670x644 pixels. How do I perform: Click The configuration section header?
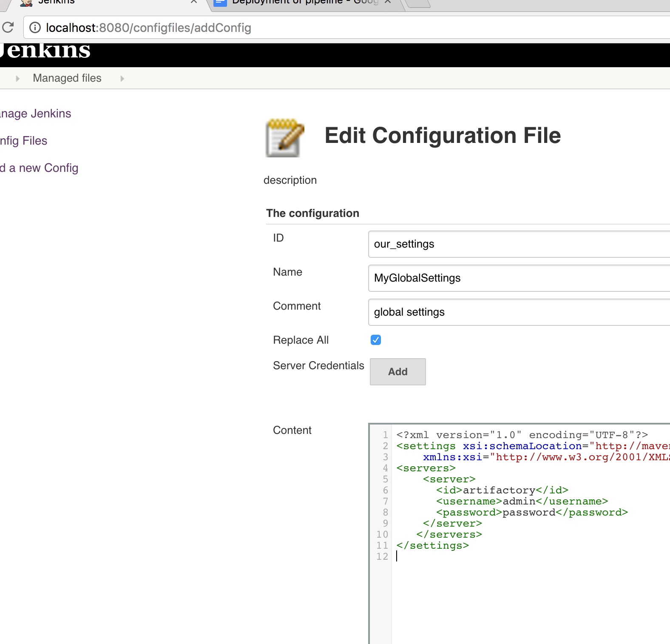[x=312, y=214]
